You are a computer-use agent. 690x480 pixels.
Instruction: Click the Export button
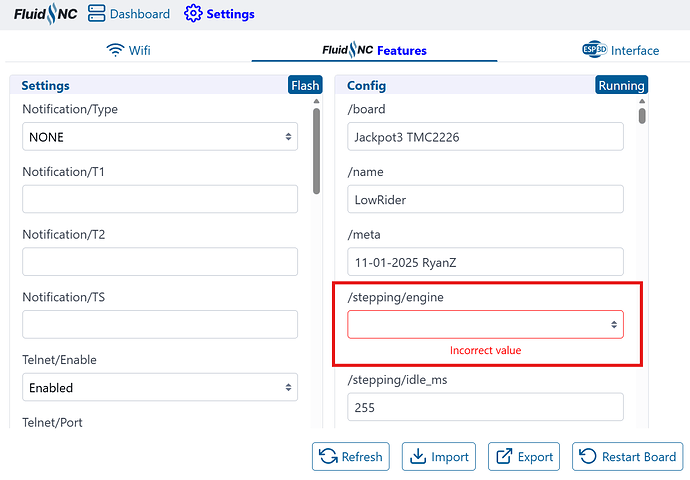(x=524, y=456)
